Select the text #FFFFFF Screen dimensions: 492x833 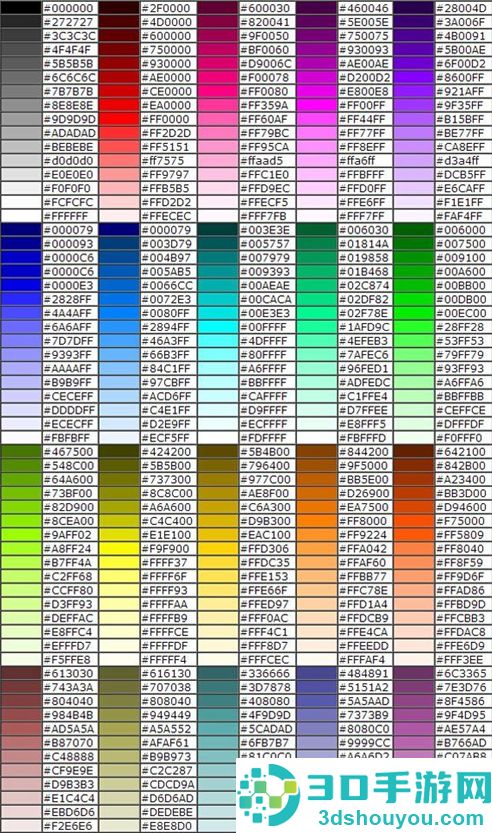66,216
